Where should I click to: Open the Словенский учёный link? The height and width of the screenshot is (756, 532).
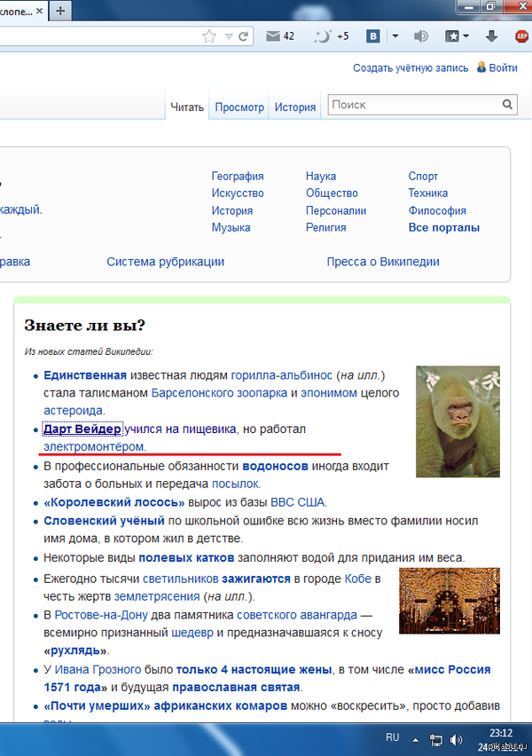click(104, 521)
